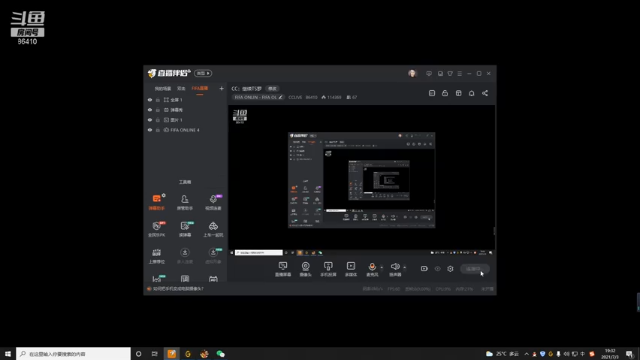Open the user avatar in the title bar

412,73
